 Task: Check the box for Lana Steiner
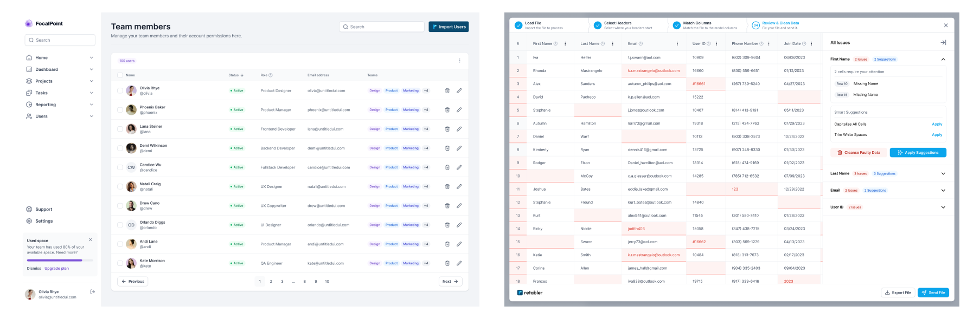click(120, 129)
